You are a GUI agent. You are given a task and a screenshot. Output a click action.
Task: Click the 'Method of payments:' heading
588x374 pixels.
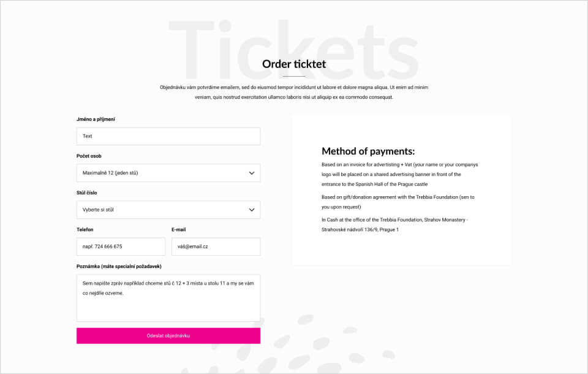click(368, 151)
